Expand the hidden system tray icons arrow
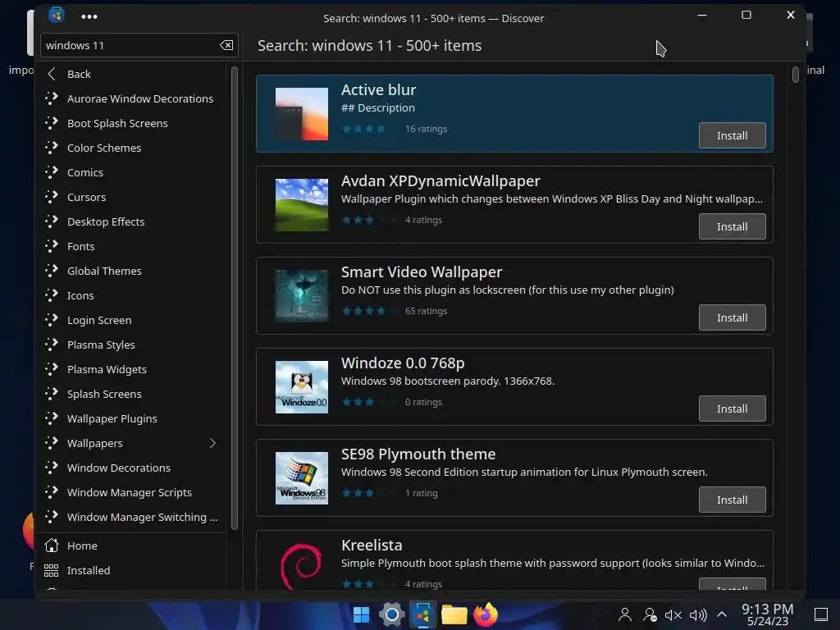The height and width of the screenshot is (630, 840). tap(722, 614)
